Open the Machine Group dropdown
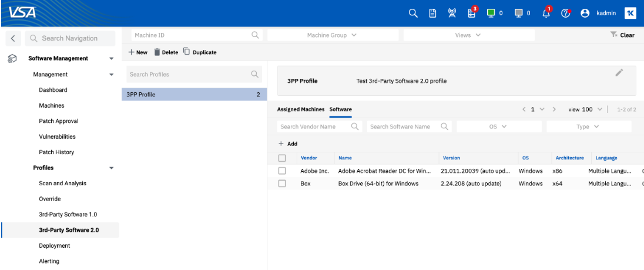This screenshot has width=644, height=270. pos(333,35)
